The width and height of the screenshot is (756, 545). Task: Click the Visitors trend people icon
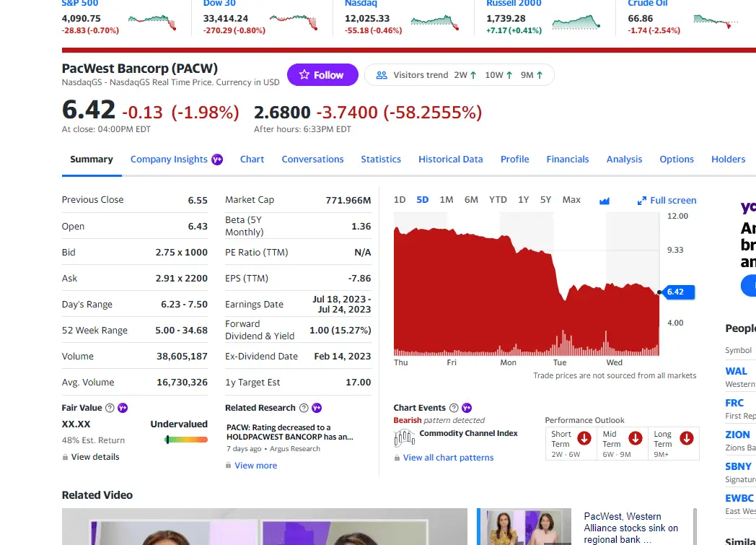pyautogui.click(x=382, y=75)
